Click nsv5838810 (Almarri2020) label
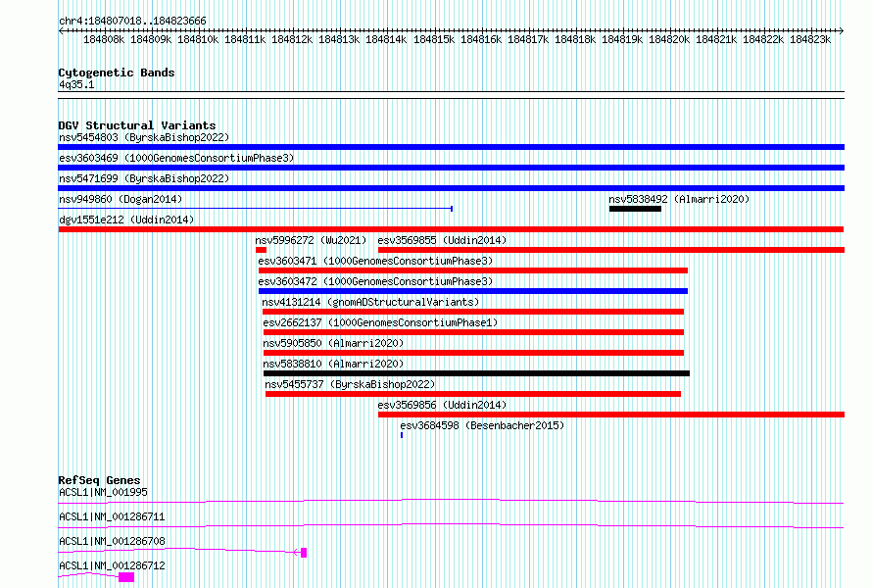Screen dimensions: 872x588 point(333,364)
